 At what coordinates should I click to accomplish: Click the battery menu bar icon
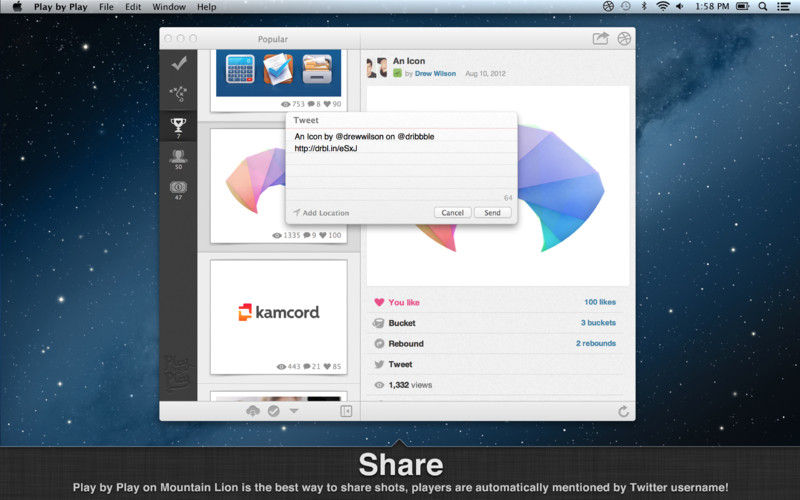[742, 6]
